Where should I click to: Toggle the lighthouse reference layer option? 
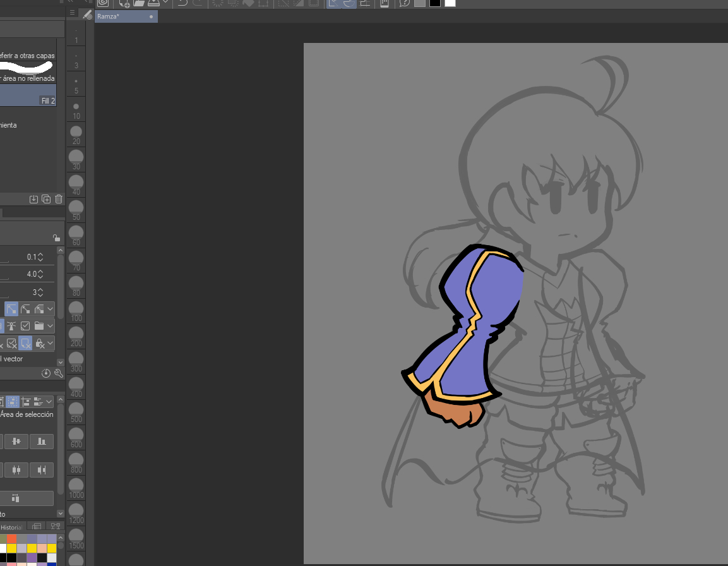11,326
